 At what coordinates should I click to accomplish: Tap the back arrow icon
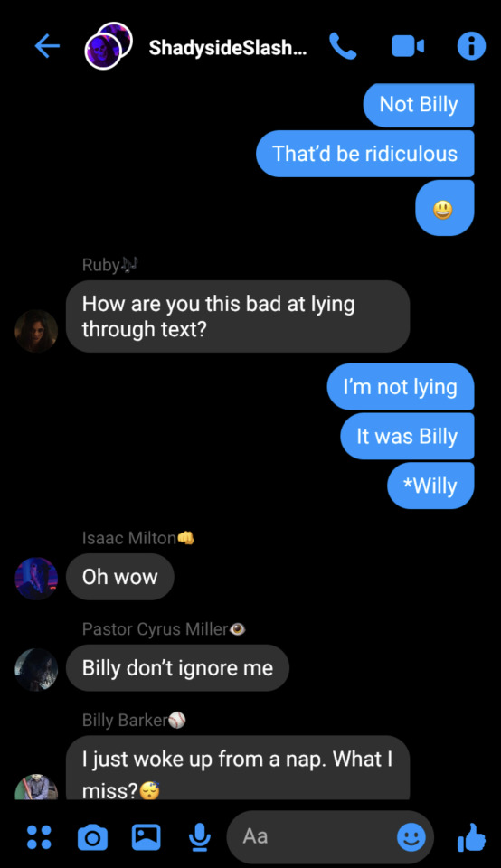(x=47, y=46)
